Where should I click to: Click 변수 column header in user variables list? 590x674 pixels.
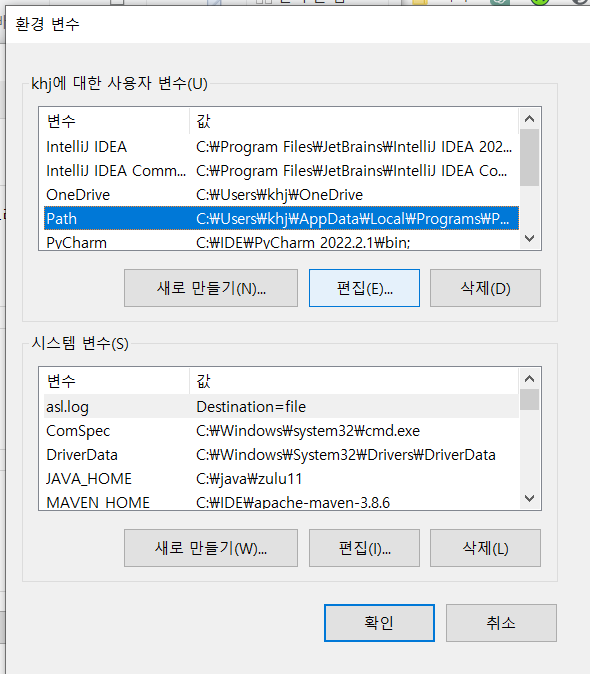[x=116, y=121]
